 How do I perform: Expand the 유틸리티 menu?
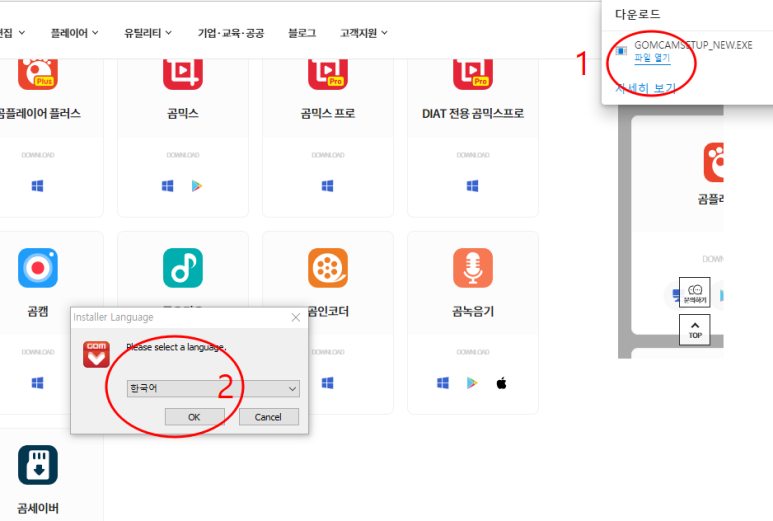[148, 33]
